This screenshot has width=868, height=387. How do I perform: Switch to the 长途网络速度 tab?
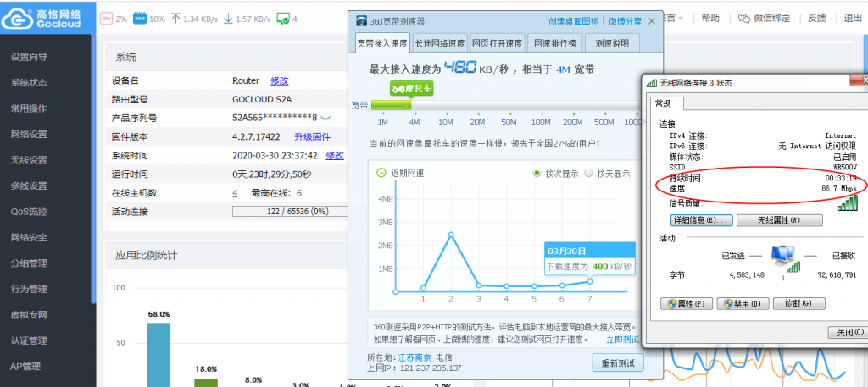coord(439,43)
